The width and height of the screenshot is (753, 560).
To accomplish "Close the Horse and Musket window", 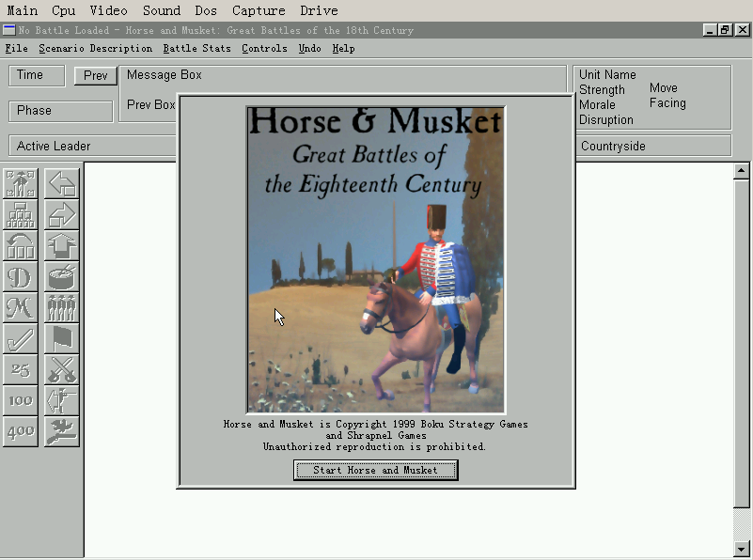I will point(742,30).
